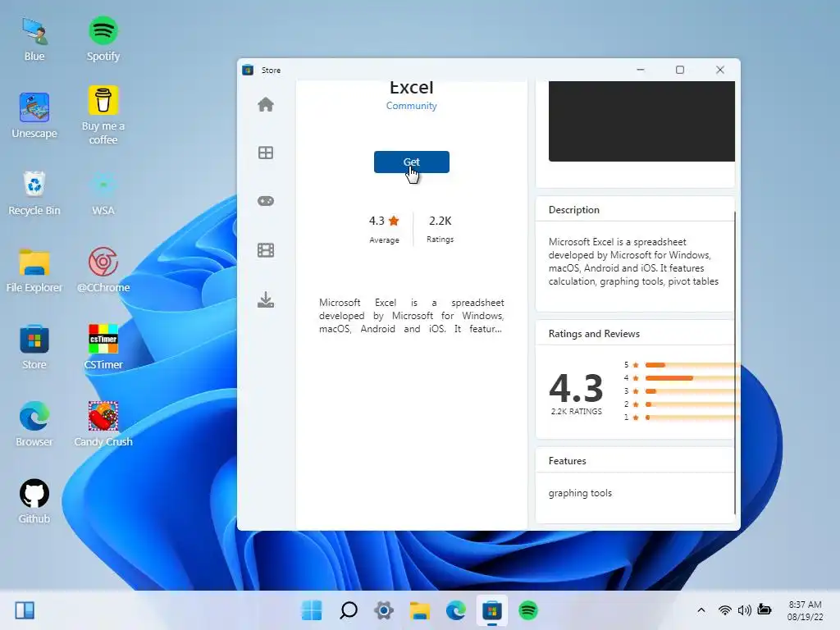Screen dimensions: 840x630
Task: Maximize the Store window
Action: click(680, 70)
